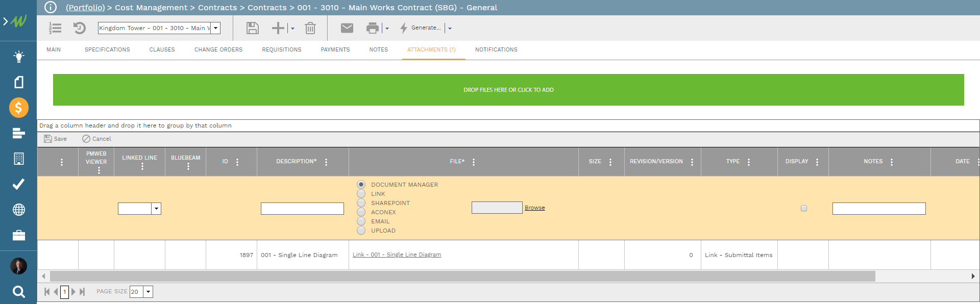This screenshot has width=980, height=304.
Task: Open Type column options menu
Action: click(x=749, y=162)
